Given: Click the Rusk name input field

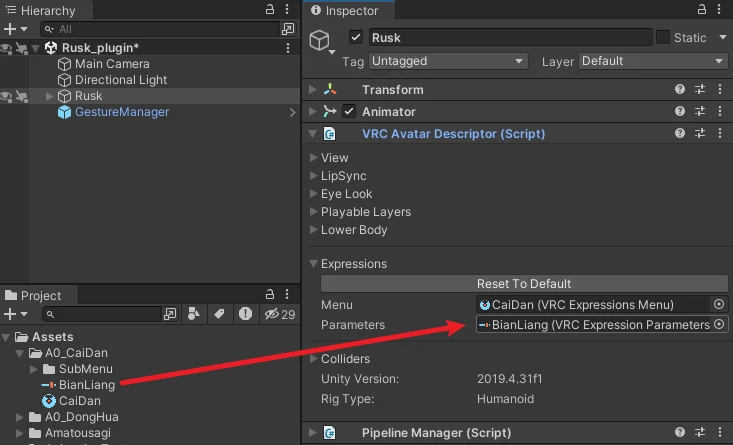Looking at the screenshot, I should tap(508, 38).
